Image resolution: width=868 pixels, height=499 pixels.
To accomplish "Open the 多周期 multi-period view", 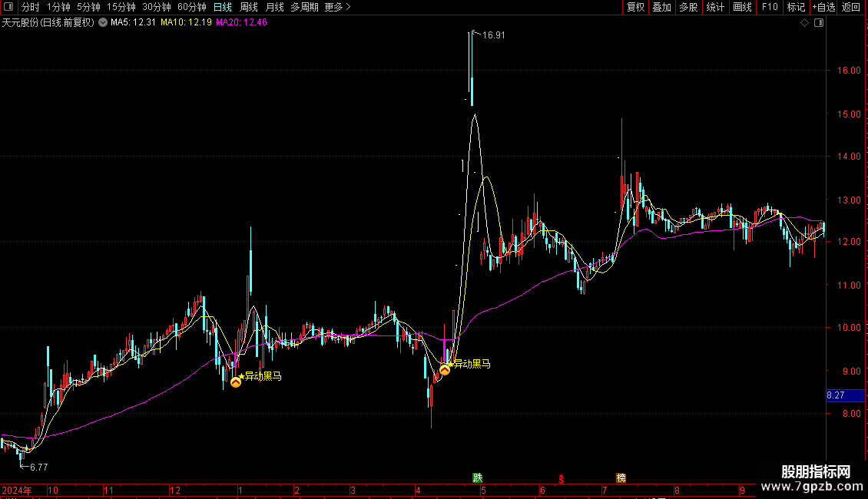I will point(304,7).
